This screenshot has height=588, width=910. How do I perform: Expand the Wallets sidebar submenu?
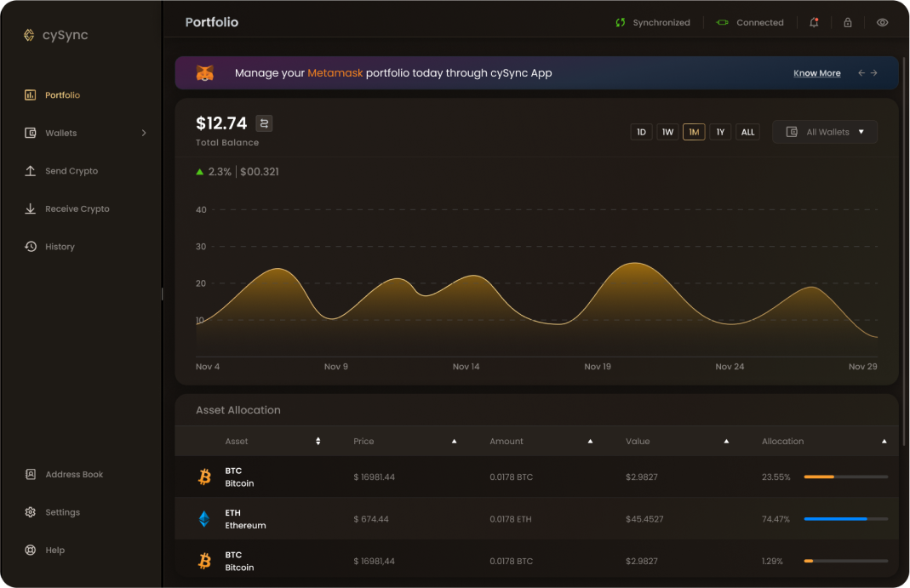(x=144, y=133)
